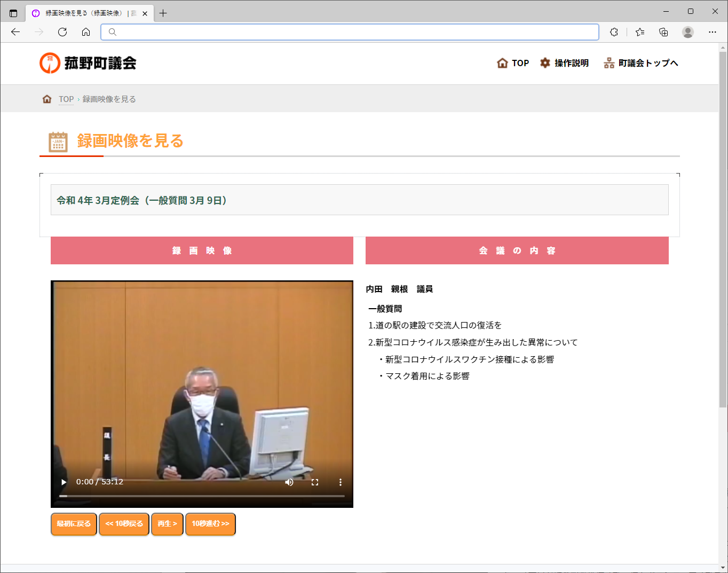Minimize the browser window
Image resolution: width=728 pixels, height=573 pixels.
[x=666, y=11]
